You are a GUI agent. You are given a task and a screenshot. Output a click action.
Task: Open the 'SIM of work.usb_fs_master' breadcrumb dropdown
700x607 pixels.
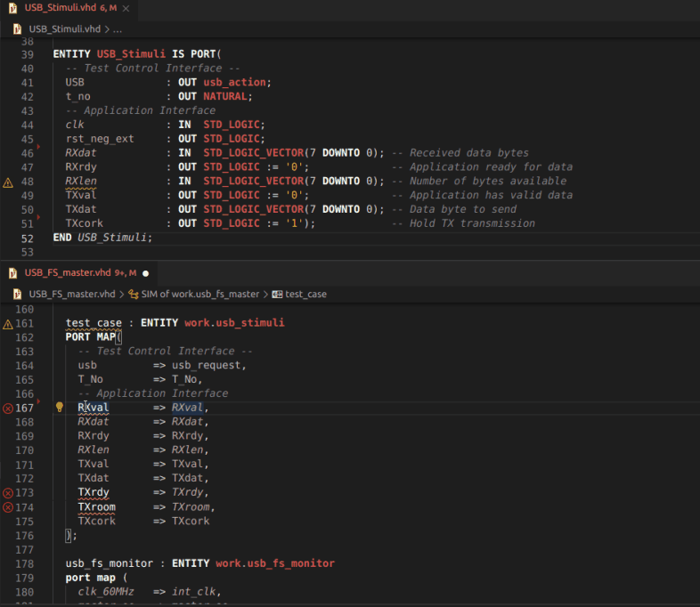199,294
